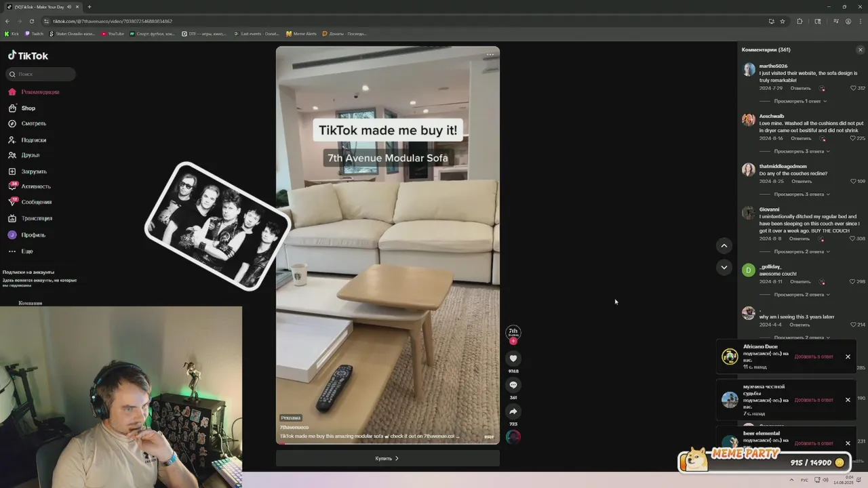The height and width of the screenshot is (488, 868).
Task: Like Giovanni's comment
Action: pos(853,239)
